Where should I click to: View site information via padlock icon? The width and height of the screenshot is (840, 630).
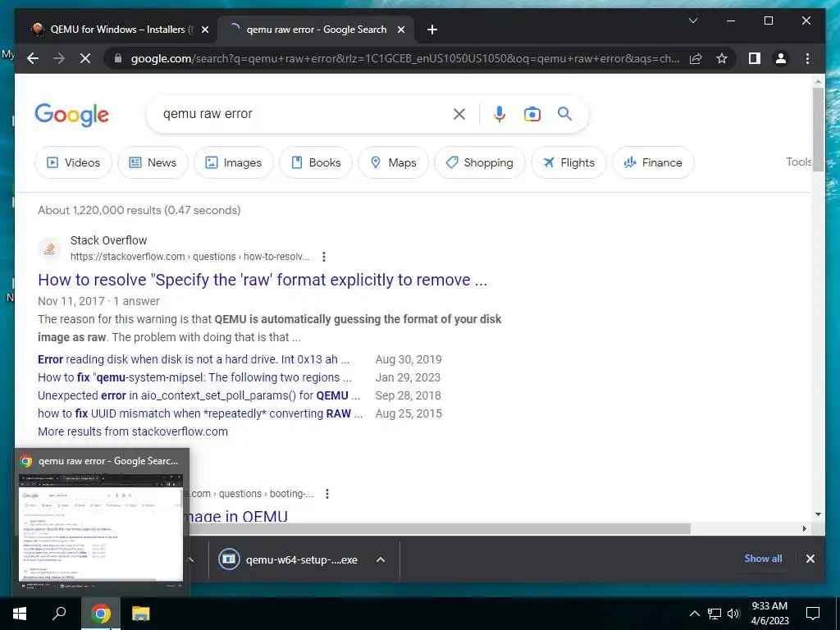click(118, 58)
